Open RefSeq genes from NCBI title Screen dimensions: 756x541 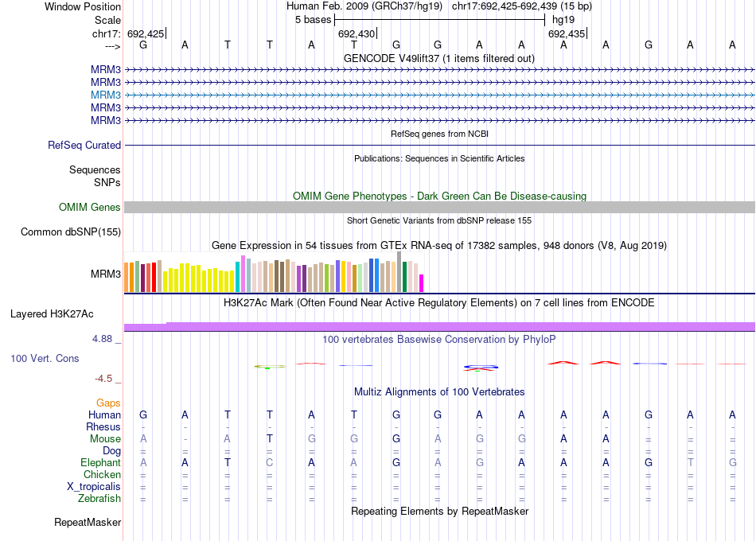439,134
